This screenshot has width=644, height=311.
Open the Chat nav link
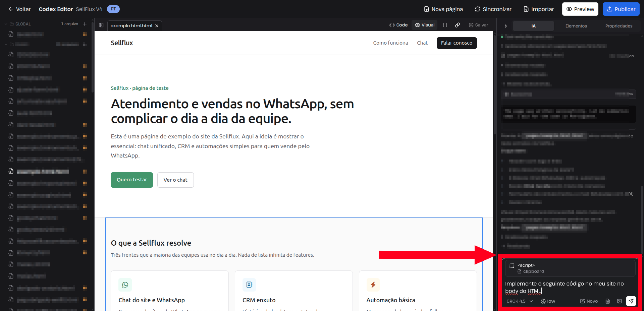tap(422, 43)
